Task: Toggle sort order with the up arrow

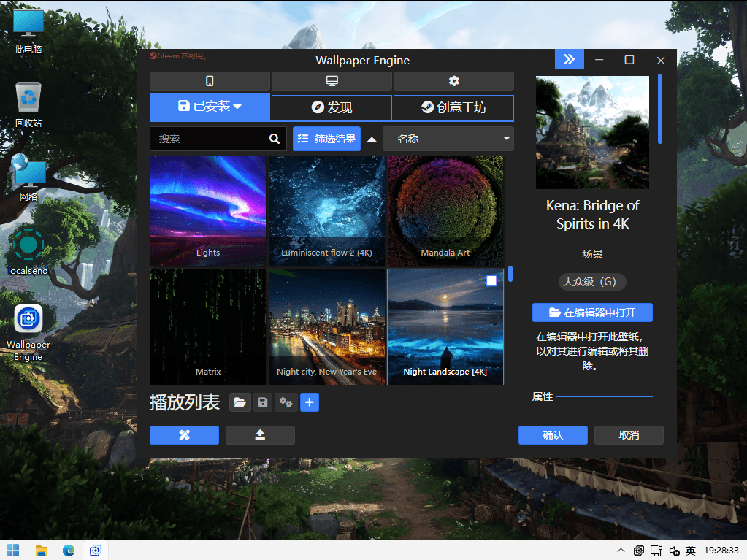Action: coord(372,139)
